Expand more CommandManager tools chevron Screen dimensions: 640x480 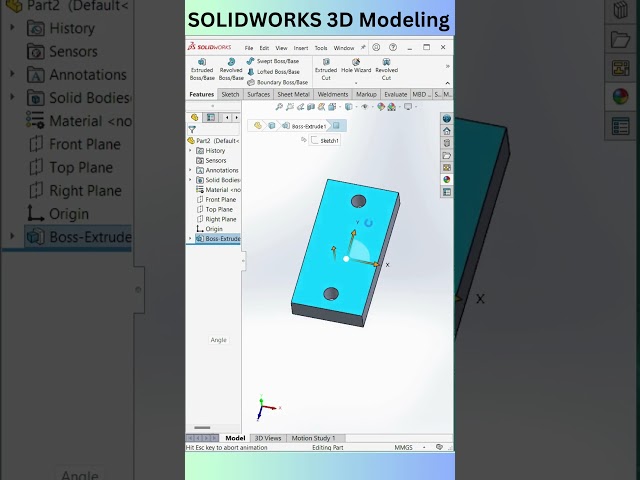point(447,66)
